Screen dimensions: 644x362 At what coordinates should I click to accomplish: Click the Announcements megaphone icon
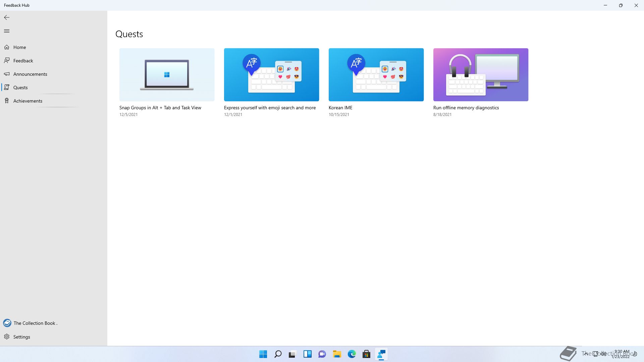(x=7, y=74)
